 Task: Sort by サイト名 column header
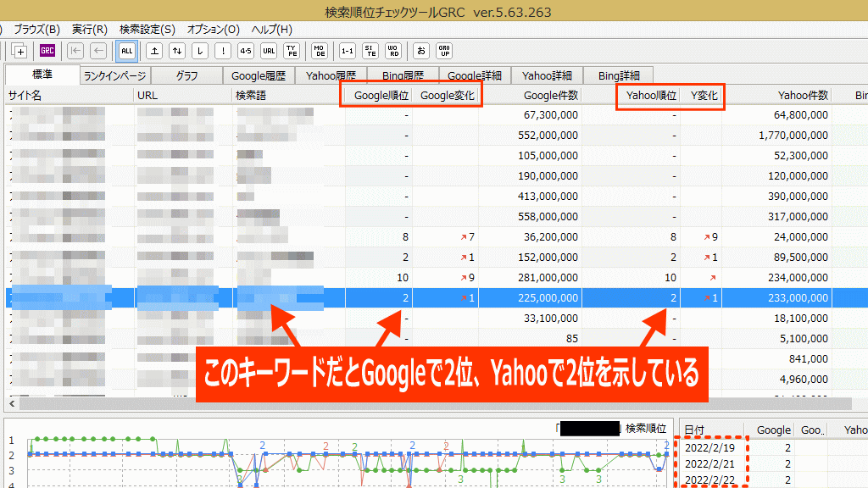[70, 95]
